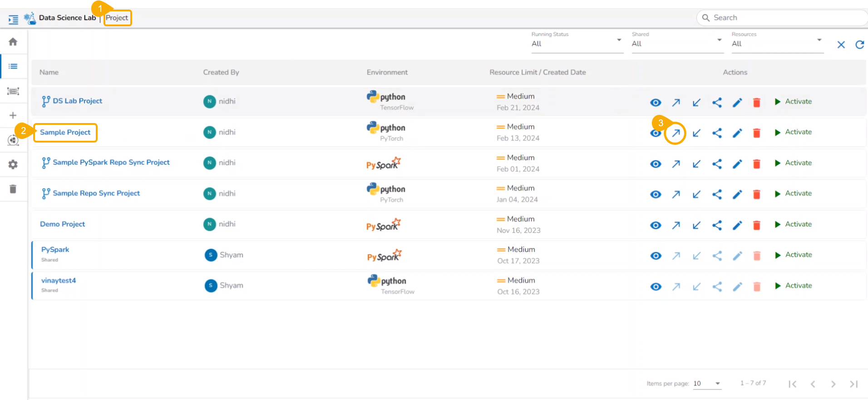Screen dimensions: 868x400
Task: Click the eye icon for the vinaytest4 project
Action: point(656,286)
